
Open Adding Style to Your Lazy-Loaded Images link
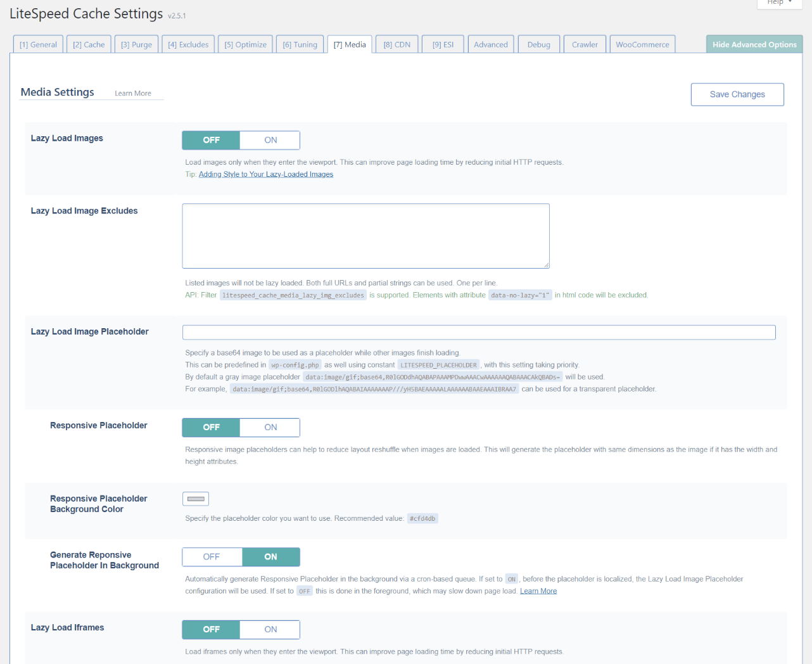pyautogui.click(x=266, y=174)
